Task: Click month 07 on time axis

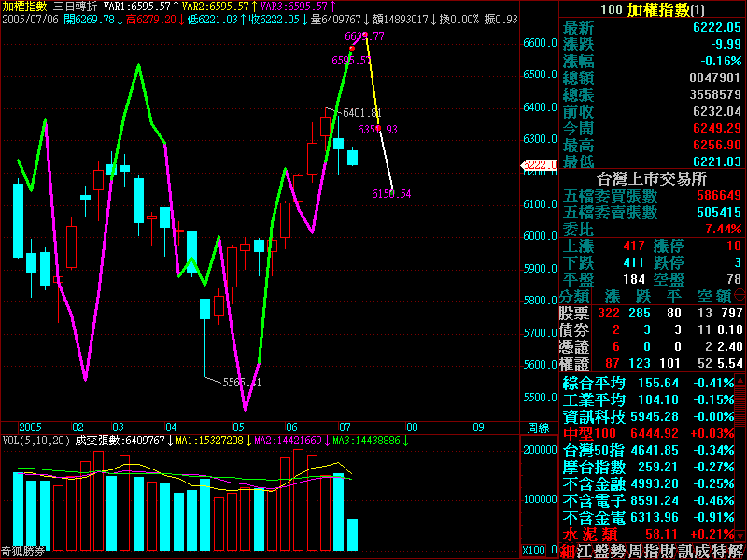Action: (x=345, y=427)
